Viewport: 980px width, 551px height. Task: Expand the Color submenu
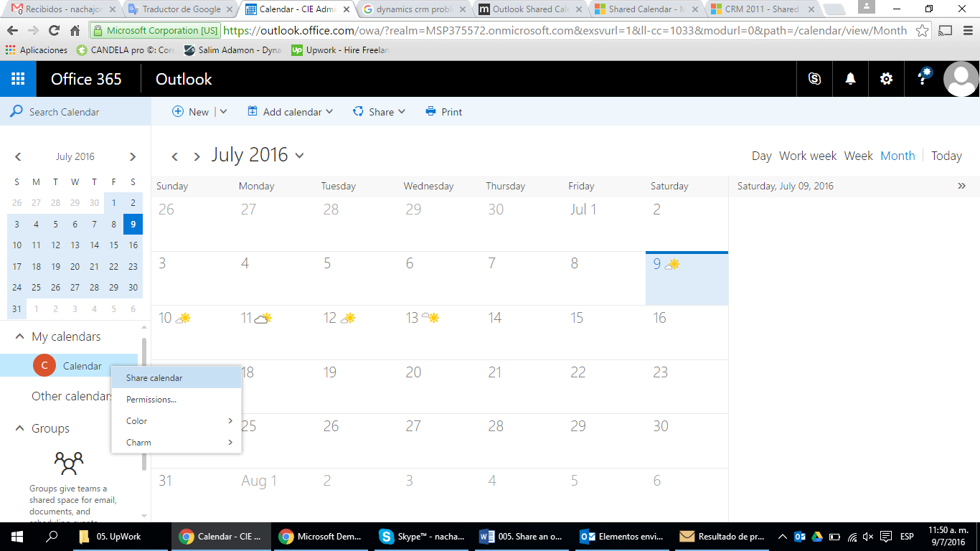176,421
